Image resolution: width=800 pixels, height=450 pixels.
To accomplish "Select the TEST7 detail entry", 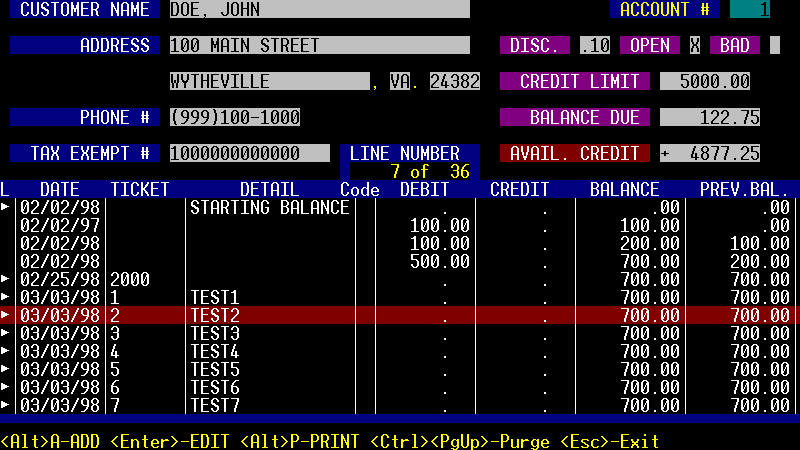I will click(x=215, y=405).
